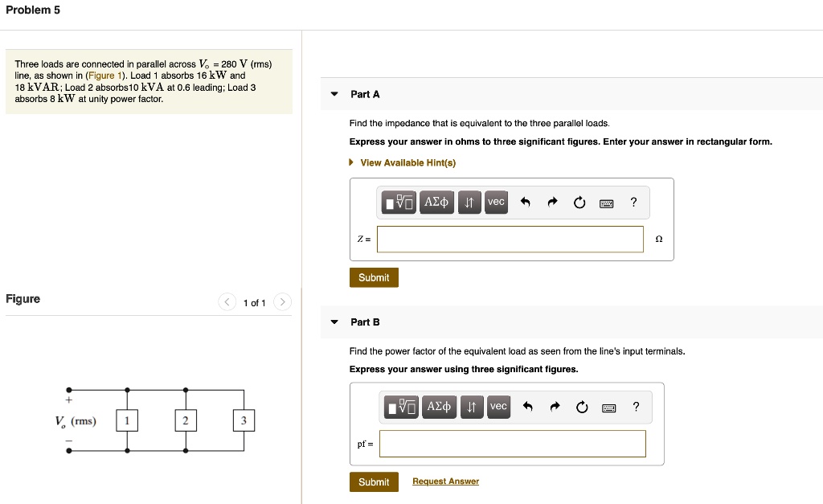
Task: Go to the next figure page
Action: [x=282, y=302]
